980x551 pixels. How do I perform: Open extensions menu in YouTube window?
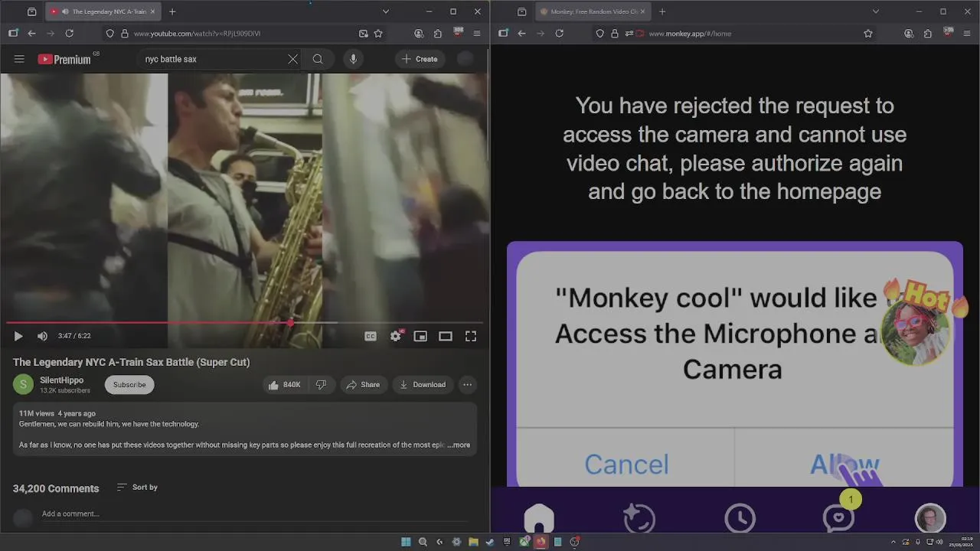(438, 34)
